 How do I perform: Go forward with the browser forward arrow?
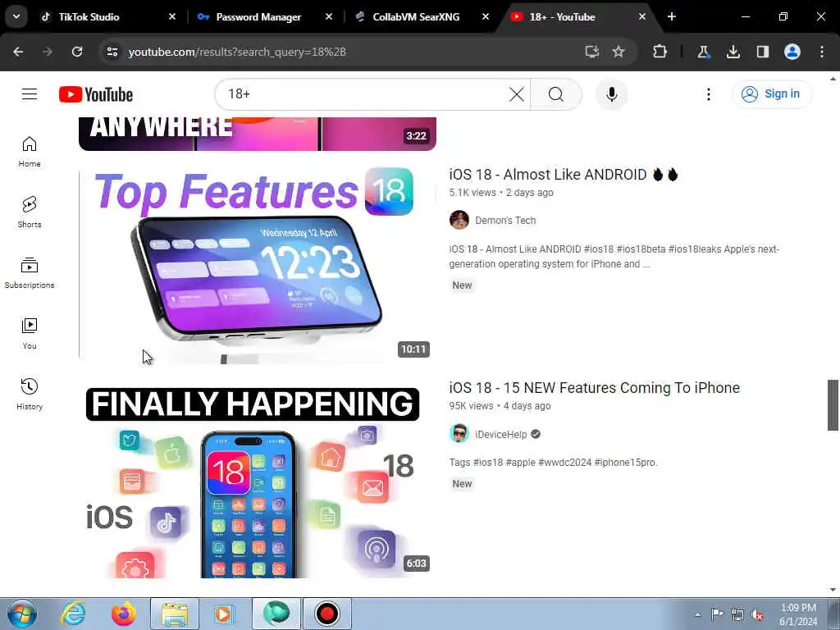point(47,52)
